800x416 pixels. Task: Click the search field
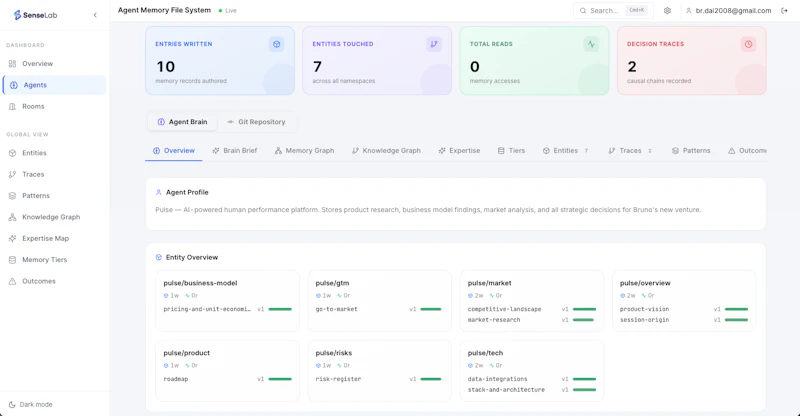pos(613,10)
